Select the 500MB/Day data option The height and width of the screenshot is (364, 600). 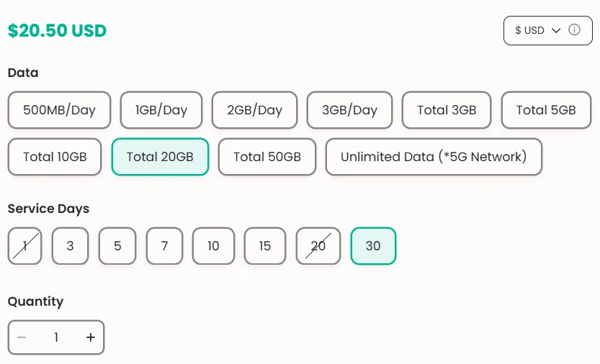click(59, 110)
